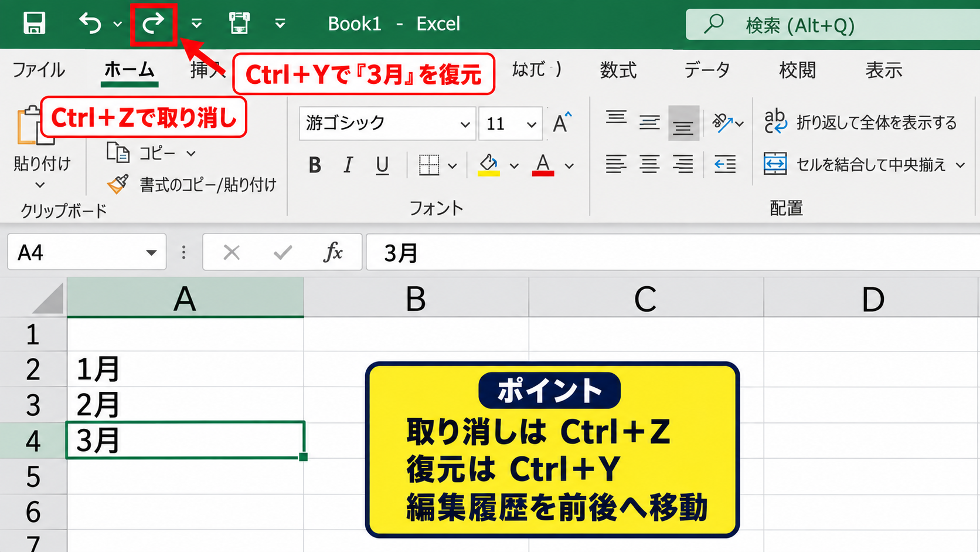
Task: Open the 表示 tab
Action: click(884, 70)
